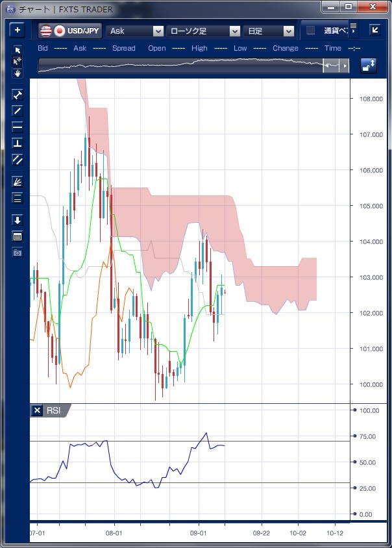The height and width of the screenshot is (548, 392).
Task: Click the camera snapshot icon
Action: (18, 252)
